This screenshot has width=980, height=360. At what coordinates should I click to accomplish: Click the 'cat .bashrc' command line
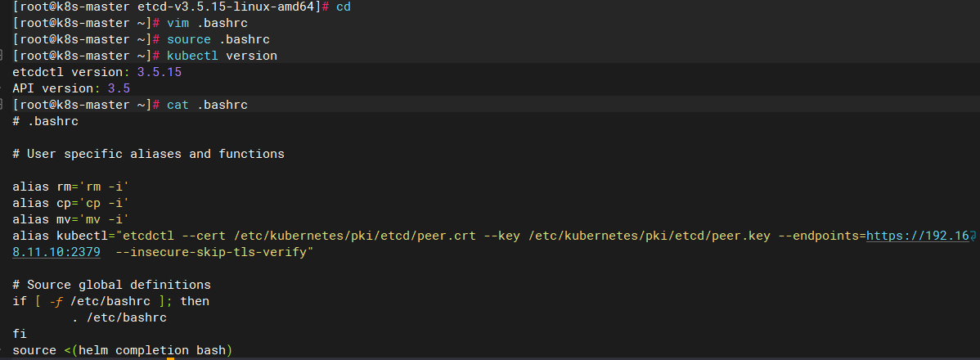[x=130, y=105]
